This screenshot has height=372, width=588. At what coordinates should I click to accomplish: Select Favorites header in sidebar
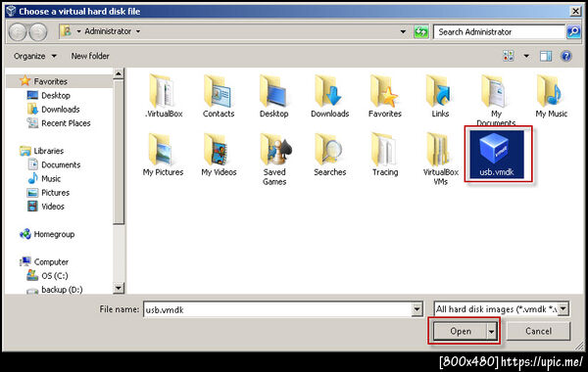click(43, 81)
